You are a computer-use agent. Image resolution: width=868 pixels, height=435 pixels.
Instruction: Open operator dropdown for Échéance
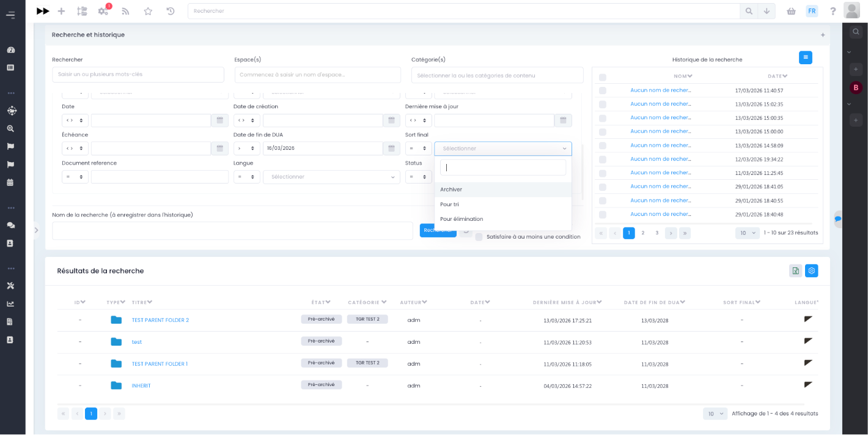tap(75, 149)
